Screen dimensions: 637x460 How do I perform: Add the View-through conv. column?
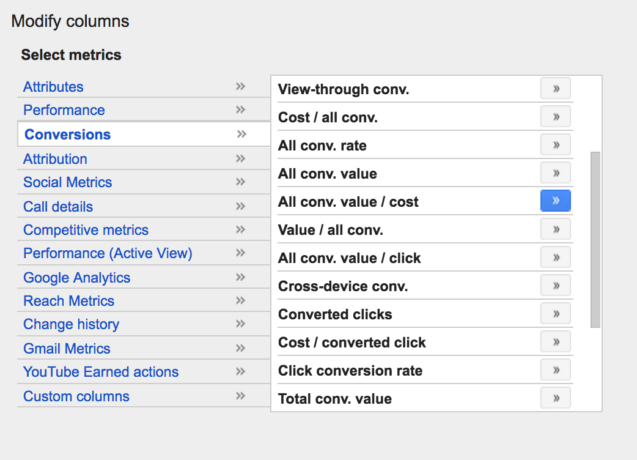click(555, 89)
